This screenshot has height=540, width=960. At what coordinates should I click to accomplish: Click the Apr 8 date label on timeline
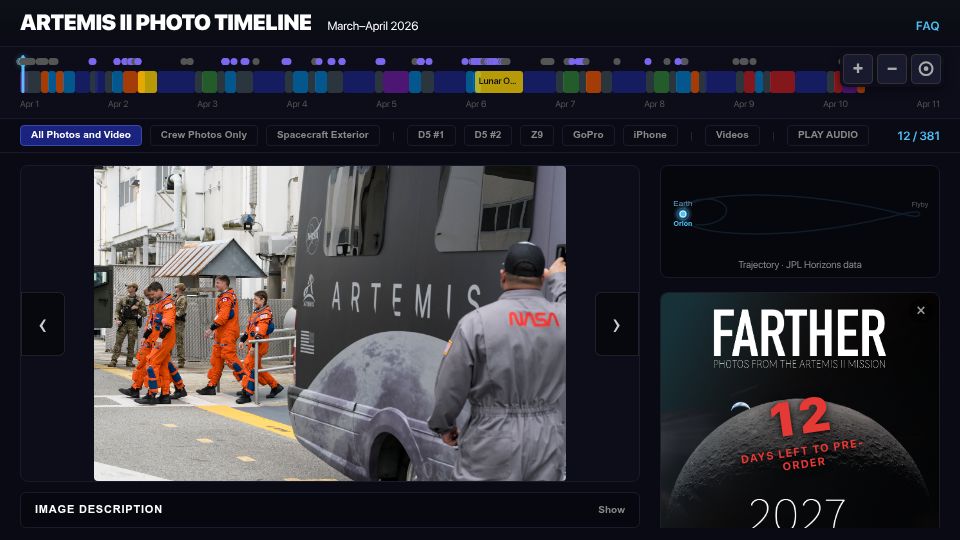point(654,104)
